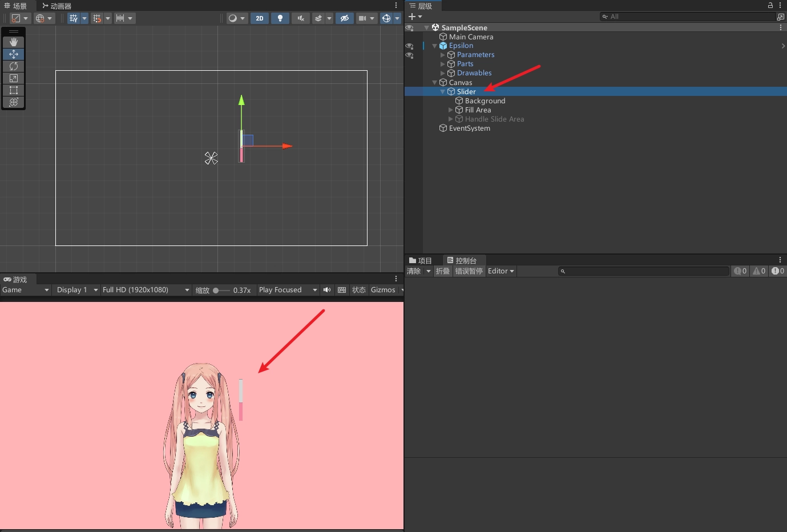Click the tool handle pivot position icon
The height and width of the screenshot is (532, 787).
tap(16, 18)
